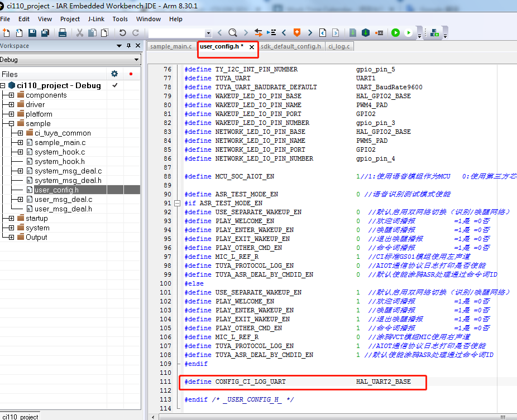Toggle a bookmark with the orange icon
The height and width of the screenshot is (420, 517).
[x=297, y=32]
